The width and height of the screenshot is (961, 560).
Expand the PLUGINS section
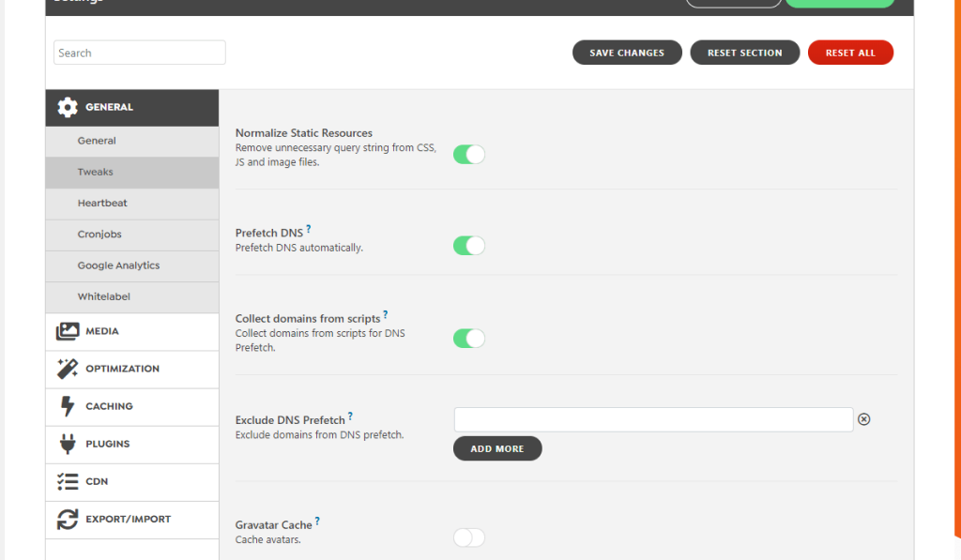[131, 445]
